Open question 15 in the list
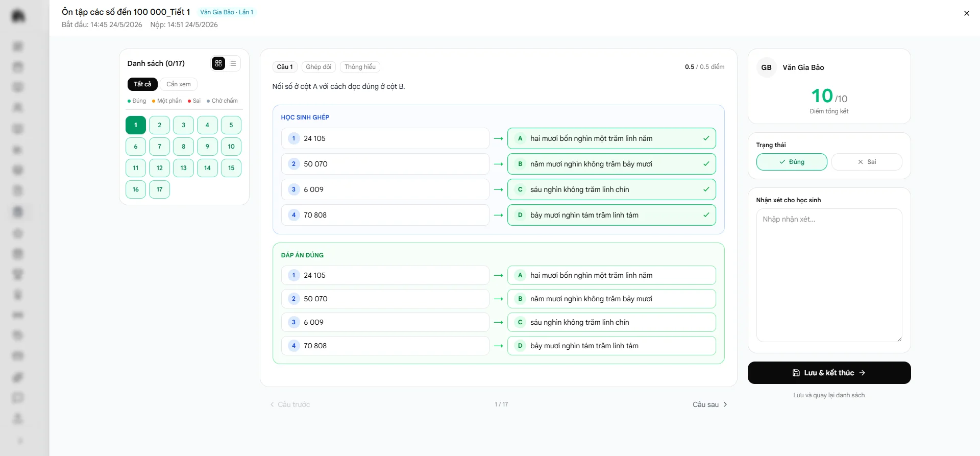Image resolution: width=980 pixels, height=456 pixels. click(231, 168)
